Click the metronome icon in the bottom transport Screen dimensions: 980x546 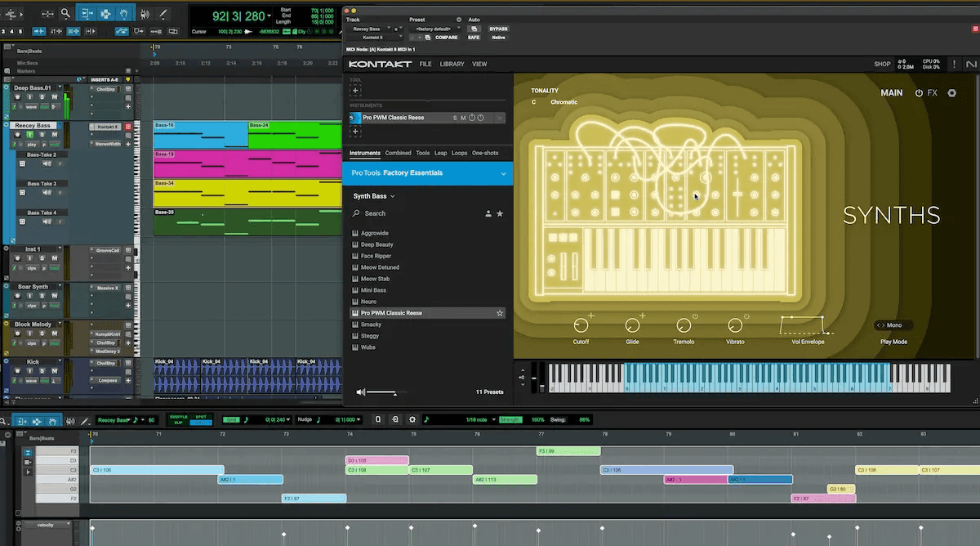tap(425, 419)
